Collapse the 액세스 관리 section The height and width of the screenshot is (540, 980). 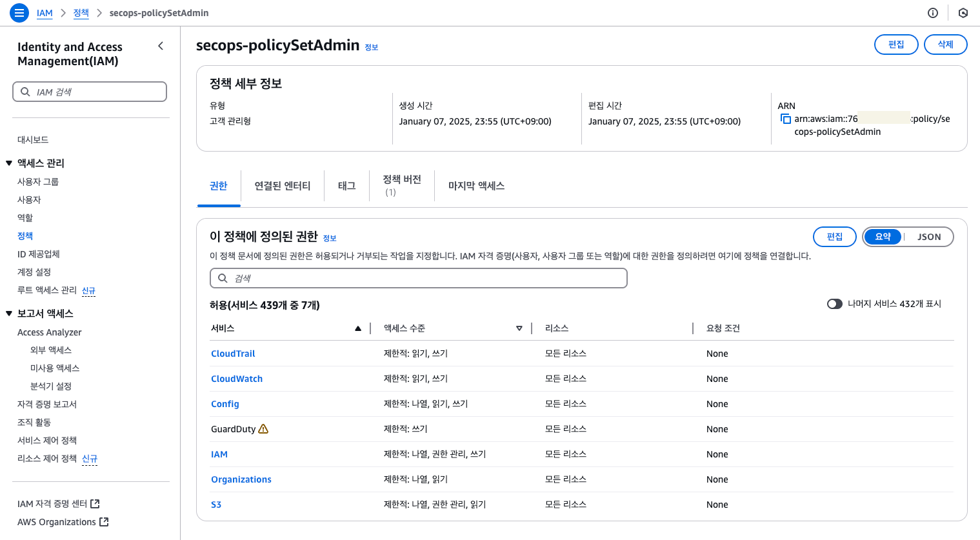9,163
